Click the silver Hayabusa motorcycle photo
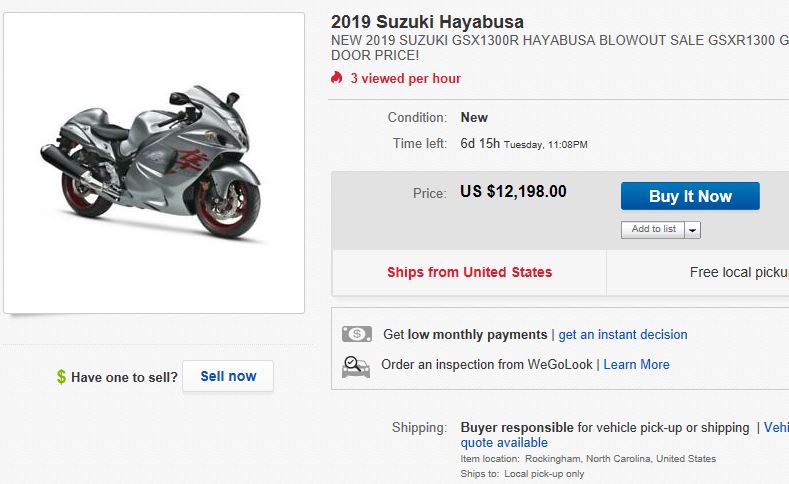Screen dimensions: 789x484 coord(154,165)
